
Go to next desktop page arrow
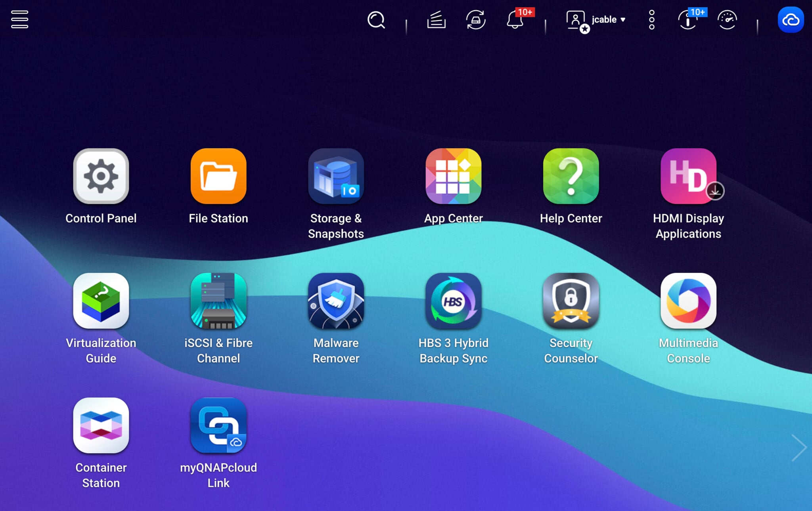(x=798, y=448)
